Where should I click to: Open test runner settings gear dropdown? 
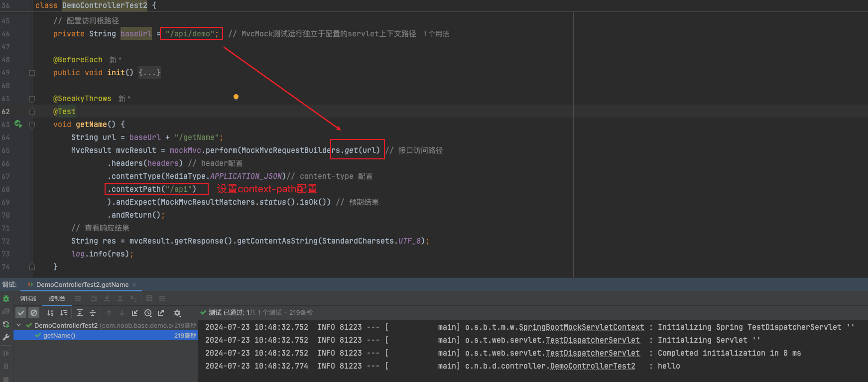[x=177, y=313]
